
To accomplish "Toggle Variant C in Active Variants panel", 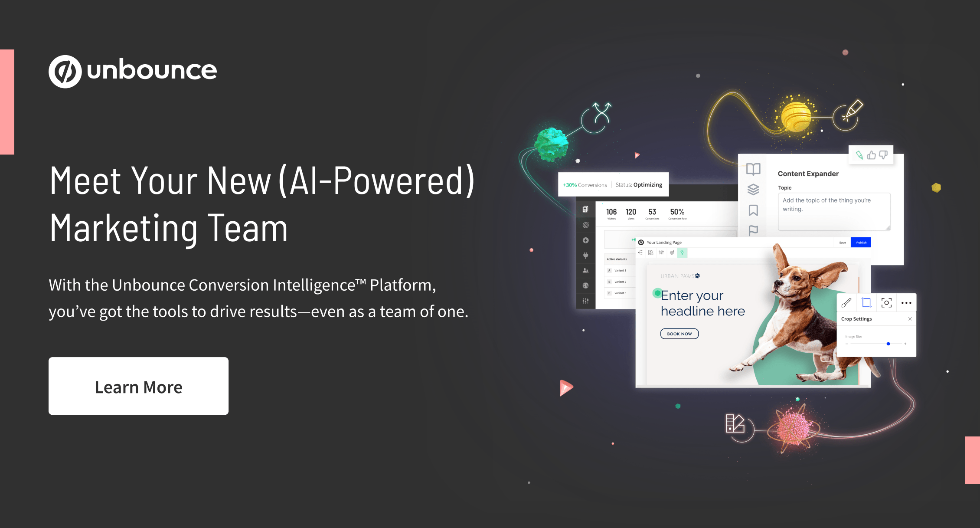I will point(608,293).
